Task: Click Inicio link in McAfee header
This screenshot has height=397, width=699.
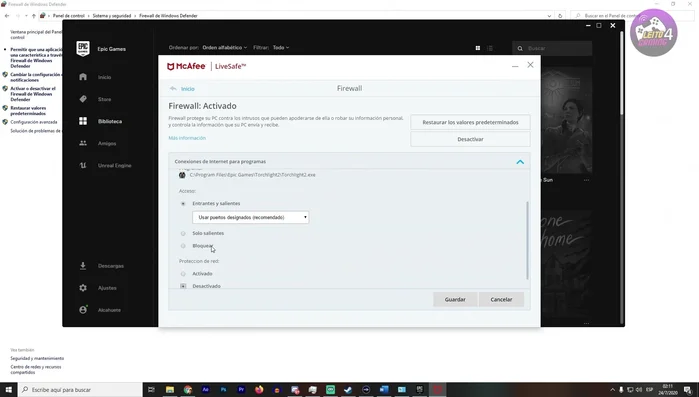Action: (x=188, y=89)
